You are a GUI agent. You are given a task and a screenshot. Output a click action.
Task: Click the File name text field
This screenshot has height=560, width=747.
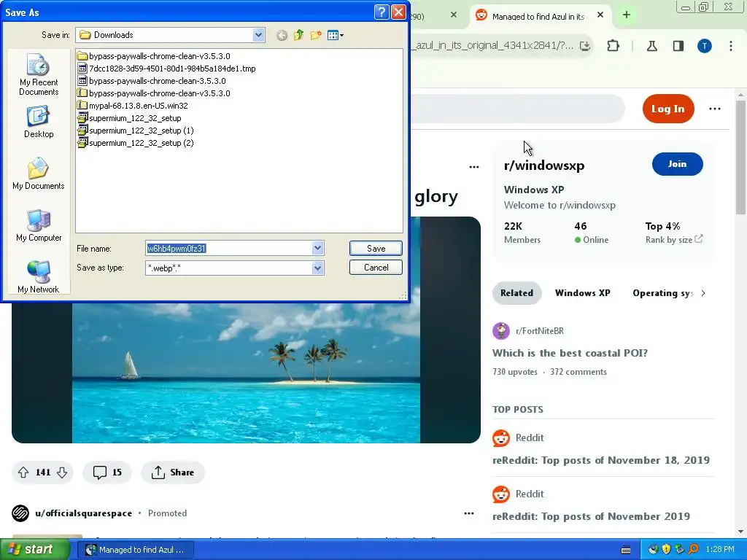click(229, 248)
